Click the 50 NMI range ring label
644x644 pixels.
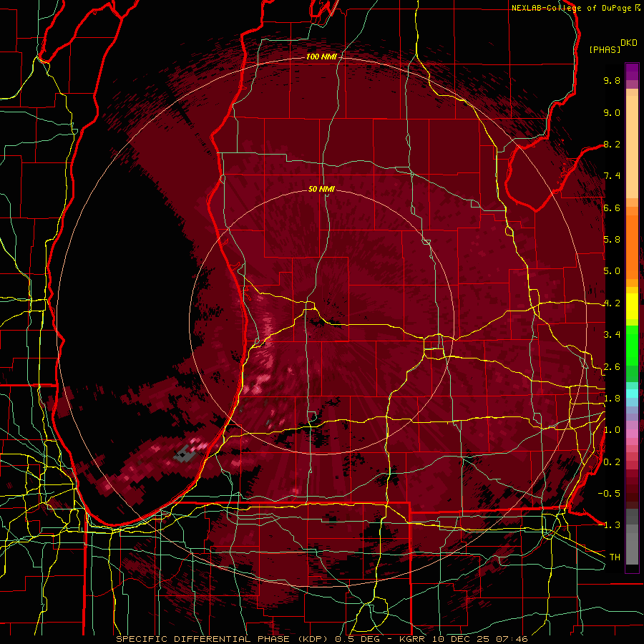pyautogui.click(x=321, y=189)
